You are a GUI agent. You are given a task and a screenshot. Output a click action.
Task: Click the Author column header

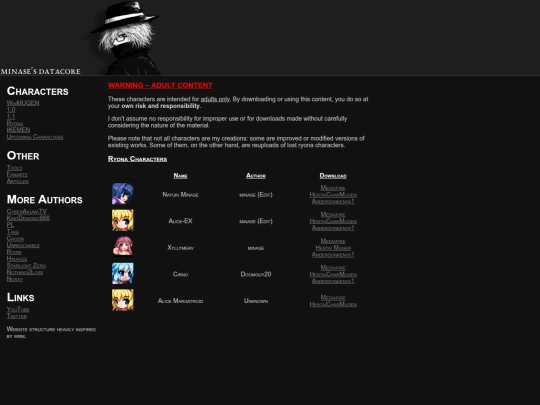(256, 176)
